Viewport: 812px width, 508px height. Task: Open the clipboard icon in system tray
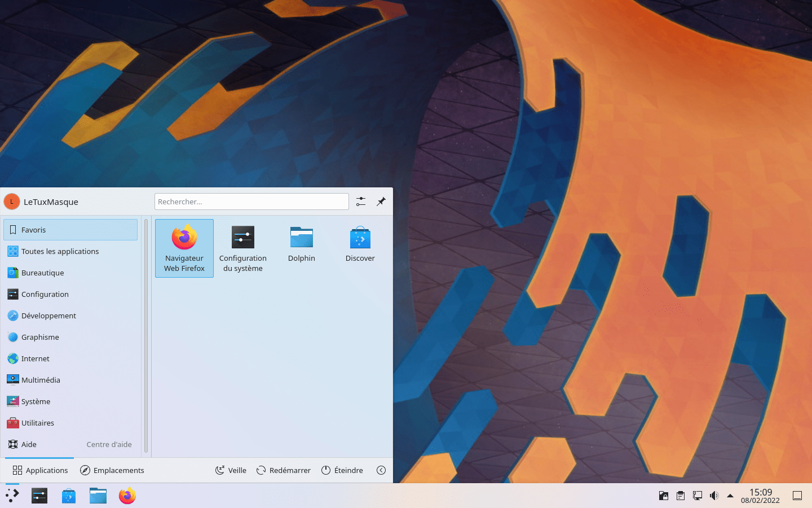tap(681, 496)
